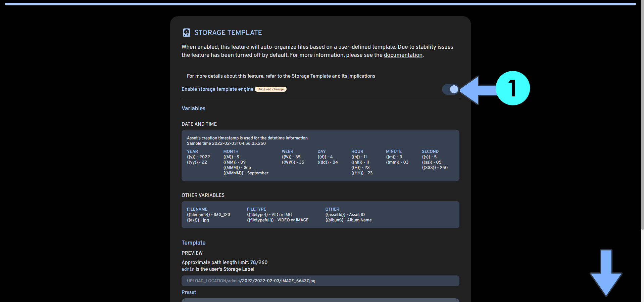Viewport: 644px width, 302px height.
Task: Click the preview path box with IMAGE_56437.jpg
Action: [x=320, y=281]
